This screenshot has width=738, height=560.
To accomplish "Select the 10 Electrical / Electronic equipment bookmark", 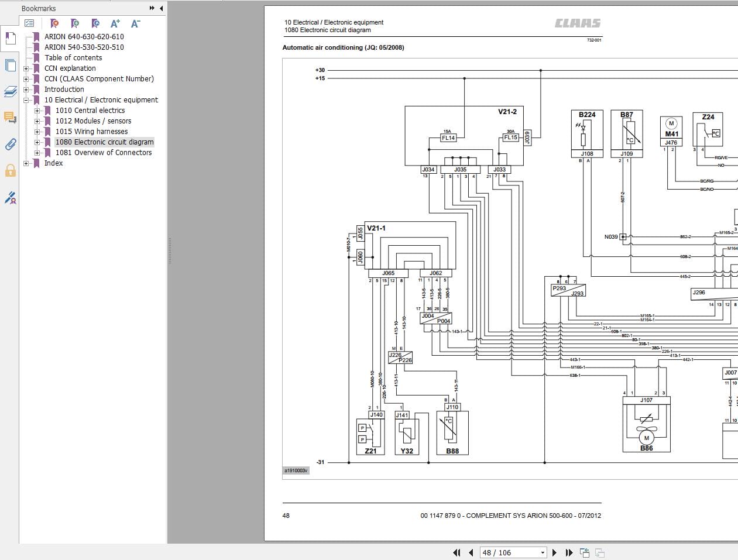I will 101,99.
